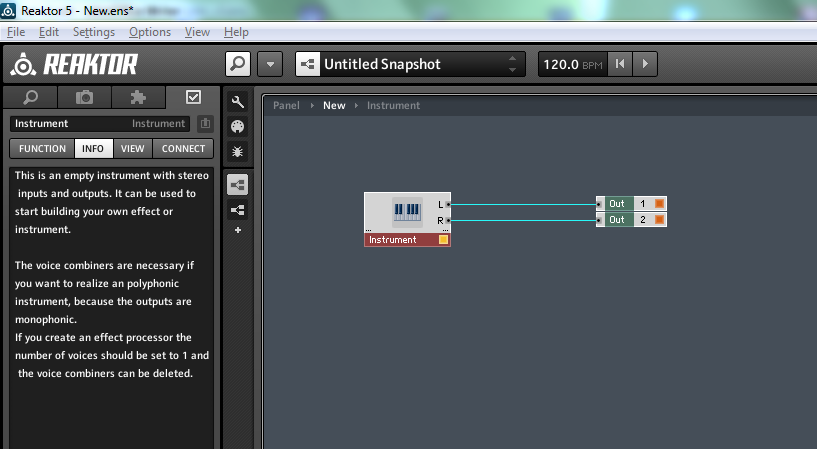
Task: Click the small icon right of Instrument name
Action: 205,123
